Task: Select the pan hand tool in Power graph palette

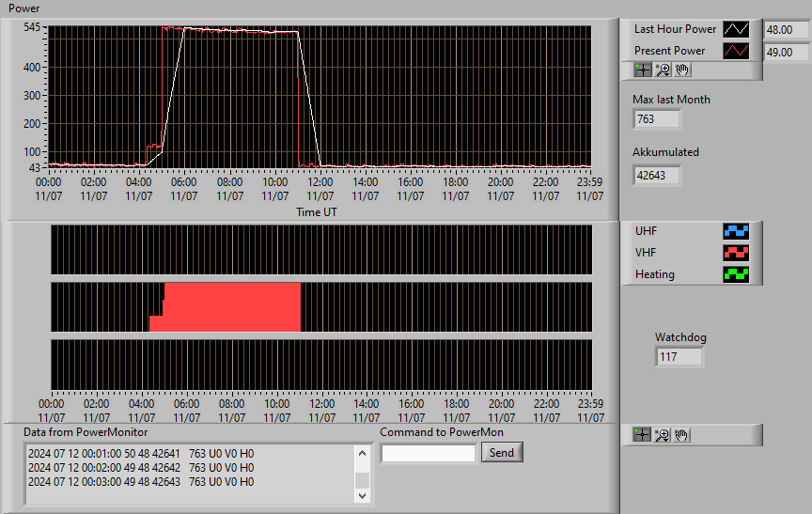Action: pyautogui.click(x=682, y=70)
